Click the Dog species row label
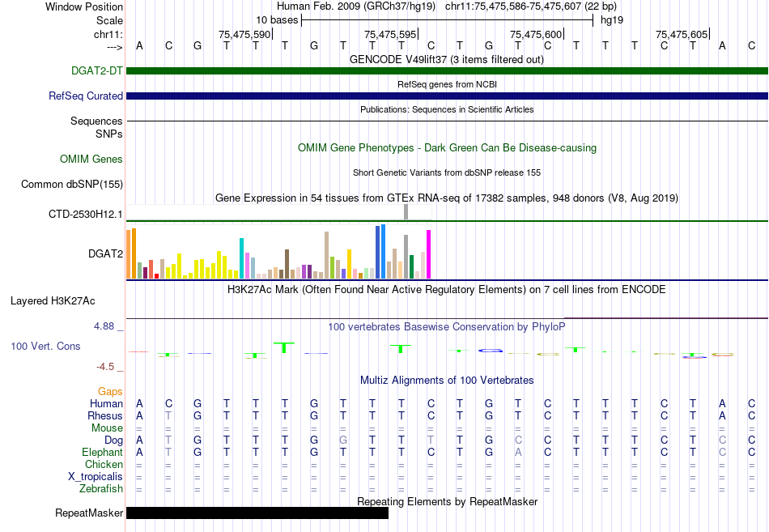Image resolution: width=769 pixels, height=532 pixels. click(x=113, y=440)
